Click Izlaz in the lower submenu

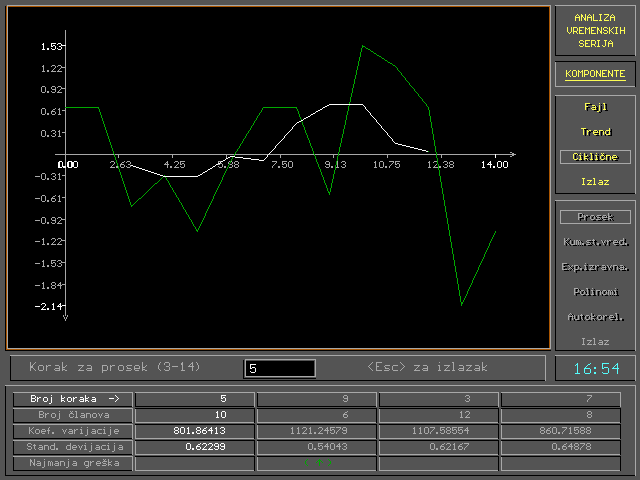pyautogui.click(x=595, y=342)
